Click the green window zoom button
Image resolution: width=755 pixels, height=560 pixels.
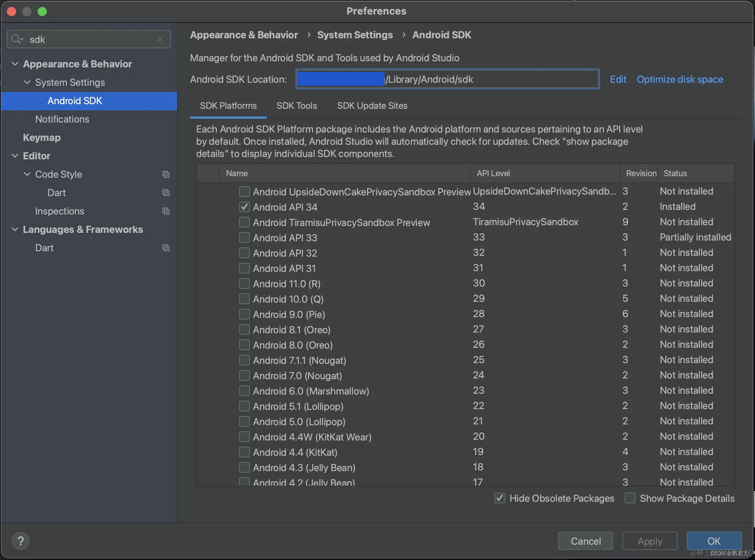42,11
